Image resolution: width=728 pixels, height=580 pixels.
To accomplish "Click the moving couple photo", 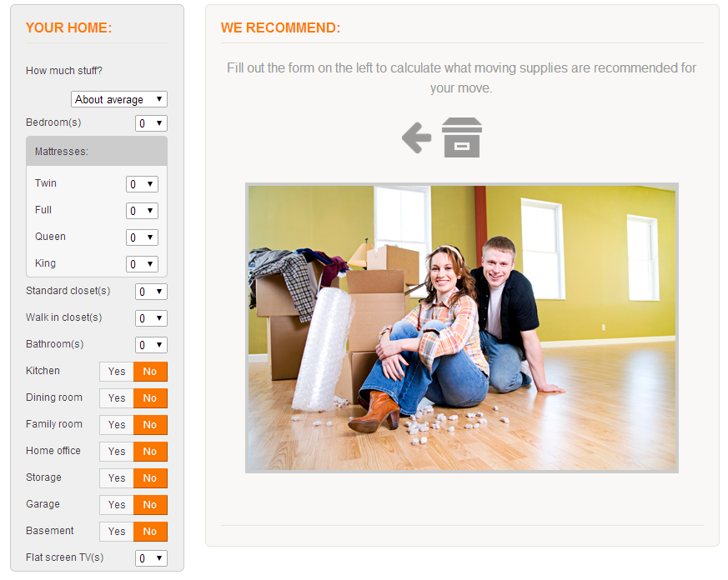I will 461,327.
